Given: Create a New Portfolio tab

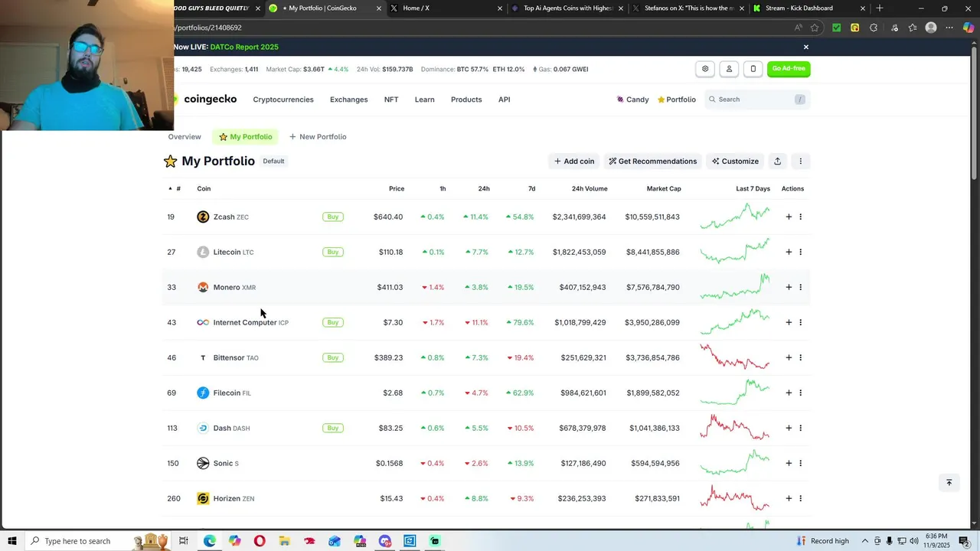Looking at the screenshot, I should (318, 137).
